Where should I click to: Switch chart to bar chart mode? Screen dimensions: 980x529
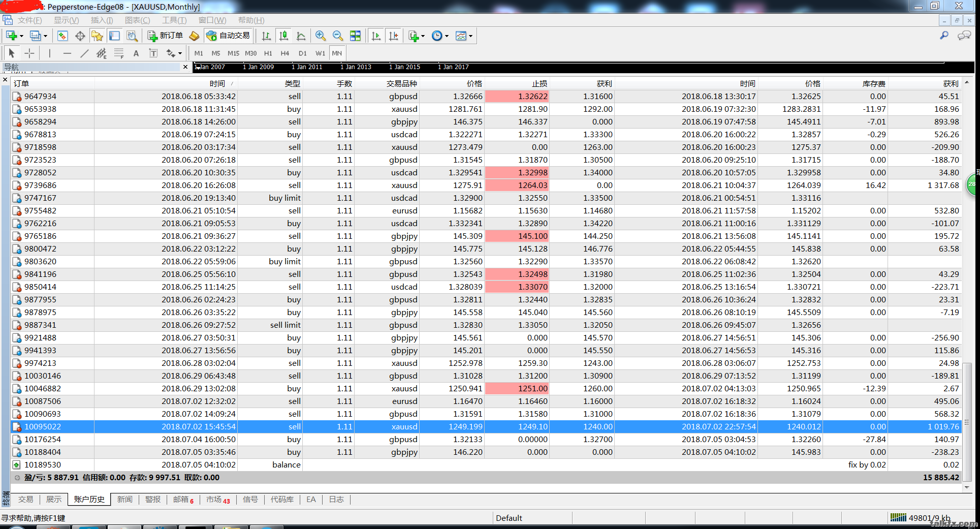(266, 36)
